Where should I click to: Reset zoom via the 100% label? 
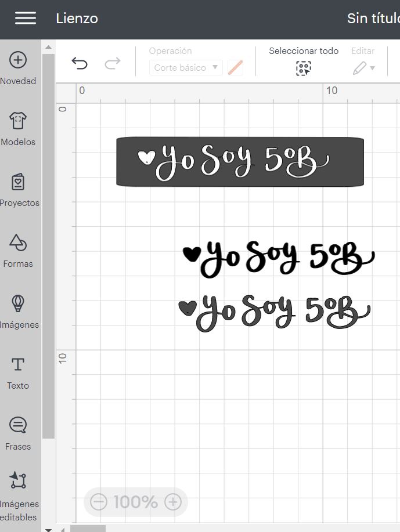135,502
